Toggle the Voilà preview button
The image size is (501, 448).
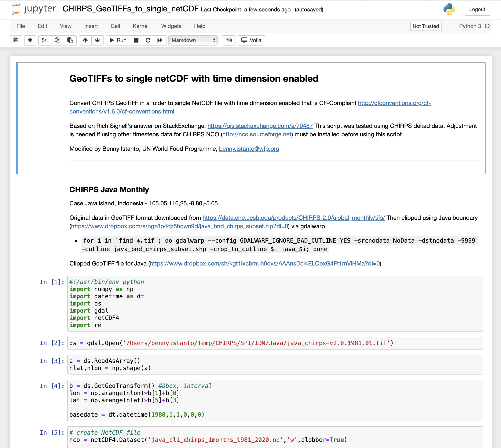[252, 40]
